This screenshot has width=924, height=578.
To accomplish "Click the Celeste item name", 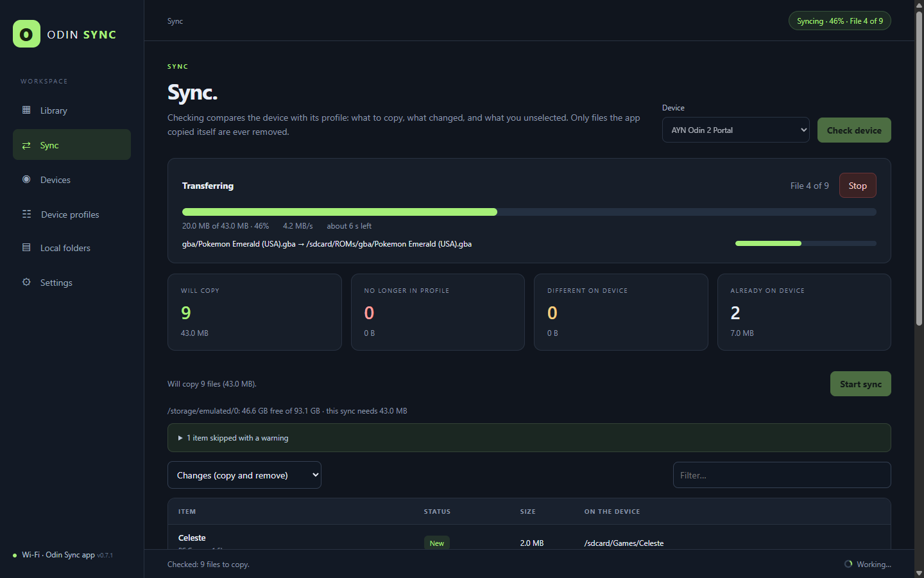I will pos(192,538).
